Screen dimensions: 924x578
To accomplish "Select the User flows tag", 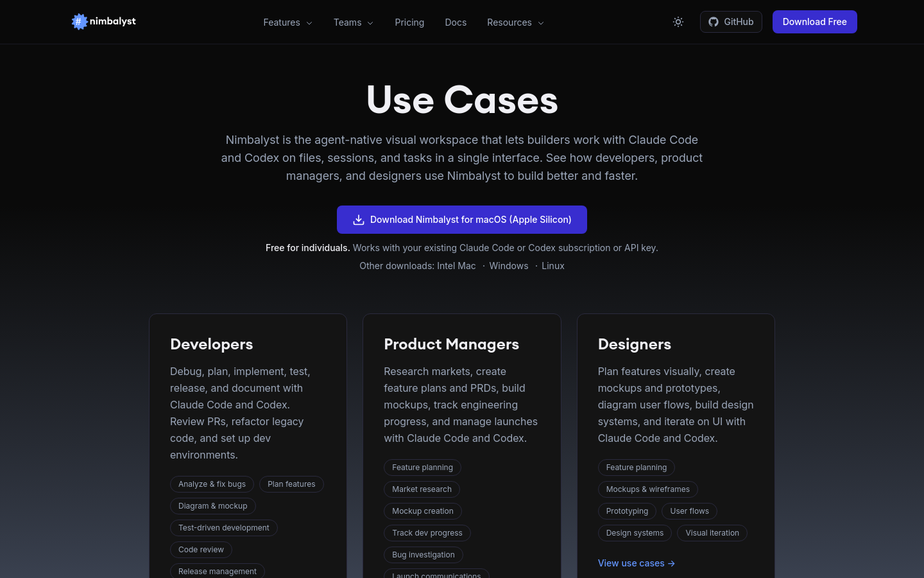I will pos(690,511).
